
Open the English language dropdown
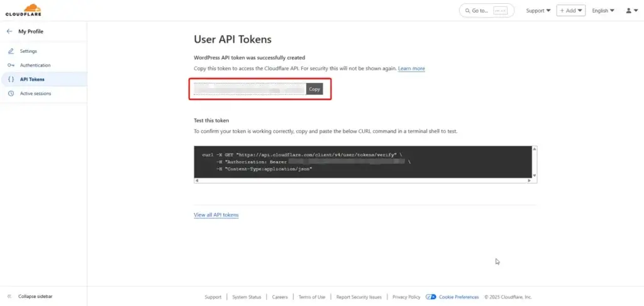(603, 11)
